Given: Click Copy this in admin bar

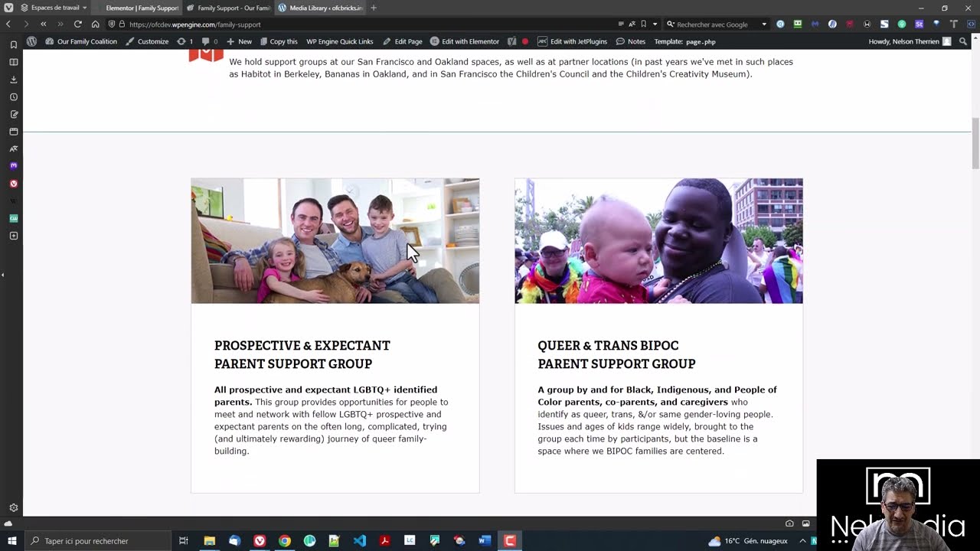Looking at the screenshot, I should [279, 41].
